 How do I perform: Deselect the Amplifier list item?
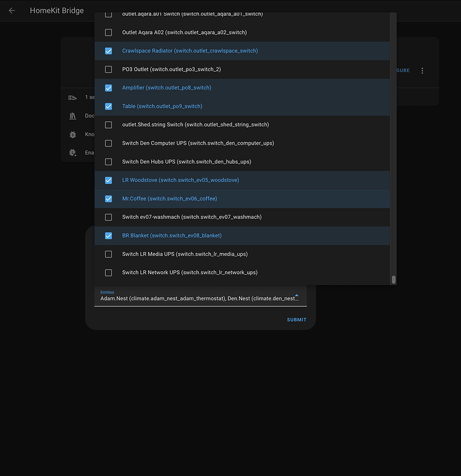[x=242, y=88]
